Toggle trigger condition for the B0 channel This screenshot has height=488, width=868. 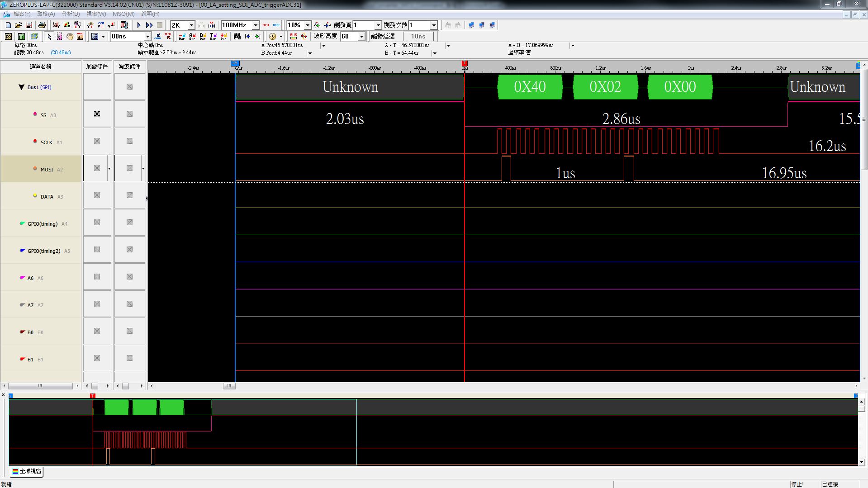[x=97, y=331]
